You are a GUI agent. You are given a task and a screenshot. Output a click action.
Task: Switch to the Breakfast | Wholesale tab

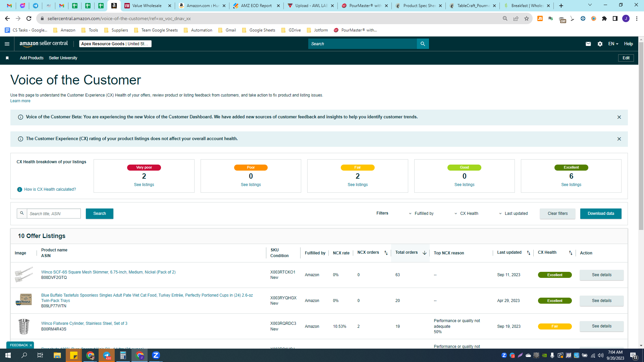pos(527,6)
